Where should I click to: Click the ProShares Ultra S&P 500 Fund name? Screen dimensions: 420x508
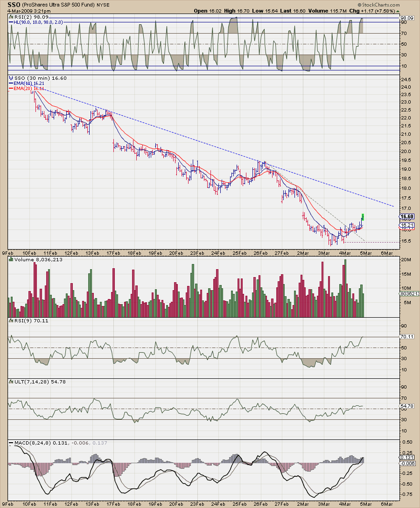(58, 5)
